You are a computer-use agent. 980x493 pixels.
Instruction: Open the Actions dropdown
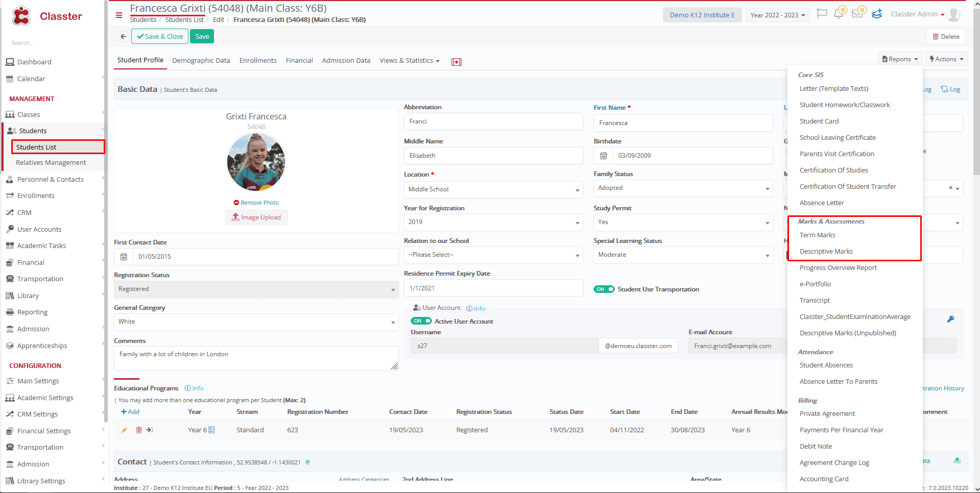click(946, 59)
